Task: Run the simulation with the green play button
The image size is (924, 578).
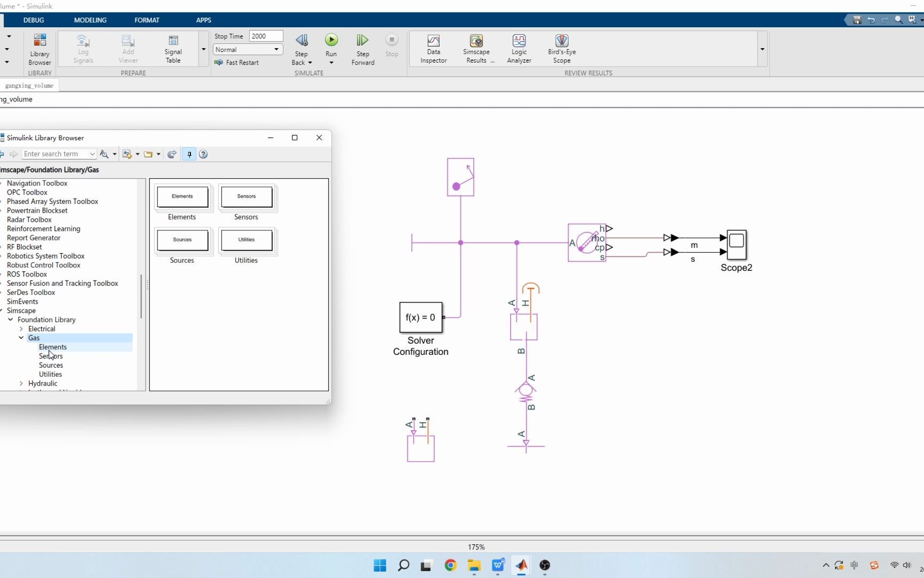Action: [x=332, y=40]
